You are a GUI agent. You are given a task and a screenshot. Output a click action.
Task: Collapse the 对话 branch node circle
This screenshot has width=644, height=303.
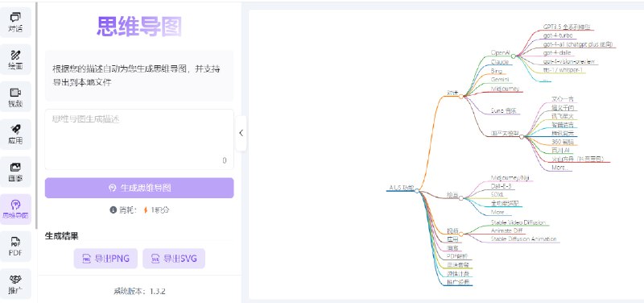point(460,96)
